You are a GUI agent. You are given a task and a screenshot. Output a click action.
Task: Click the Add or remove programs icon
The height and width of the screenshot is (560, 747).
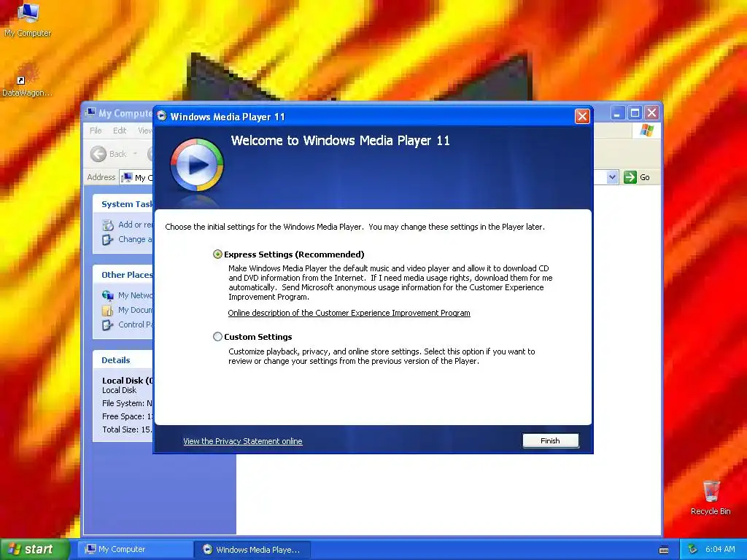click(108, 225)
